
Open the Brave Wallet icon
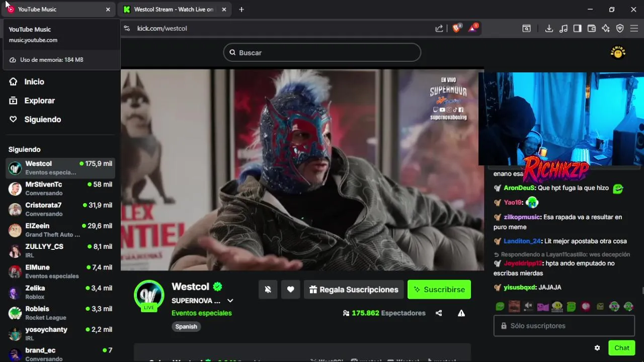[592, 29]
